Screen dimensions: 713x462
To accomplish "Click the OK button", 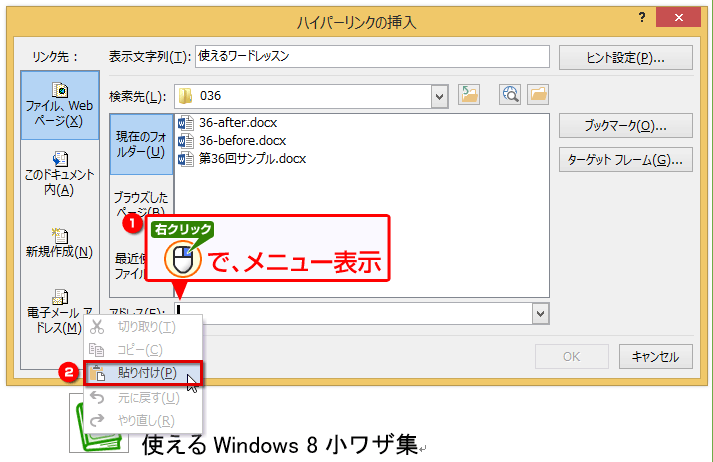I will pyautogui.click(x=572, y=357).
